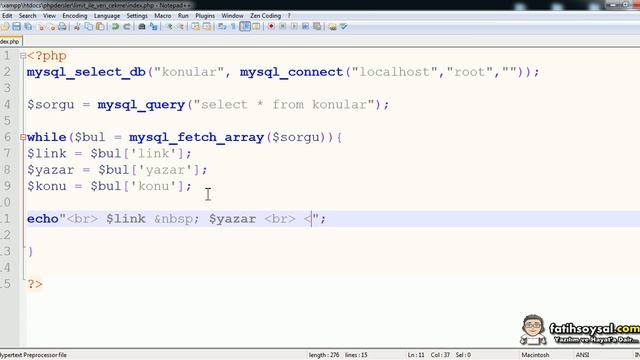Screen dimensions: 640x360
Task: Click the echo keyword on line 11
Action: [x=43, y=219]
